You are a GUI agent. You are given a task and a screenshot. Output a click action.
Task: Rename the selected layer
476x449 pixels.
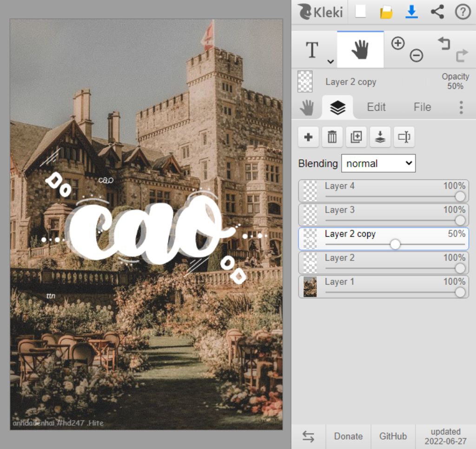tap(404, 137)
